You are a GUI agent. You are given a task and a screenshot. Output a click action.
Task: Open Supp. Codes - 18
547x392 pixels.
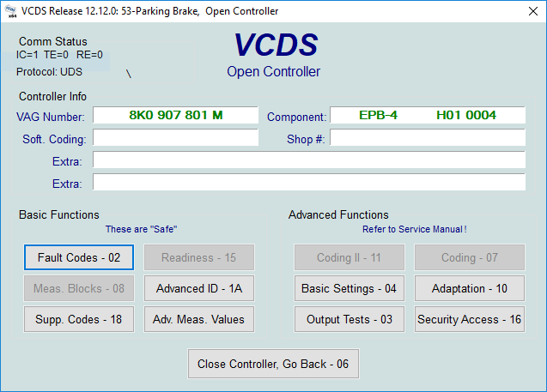click(79, 319)
